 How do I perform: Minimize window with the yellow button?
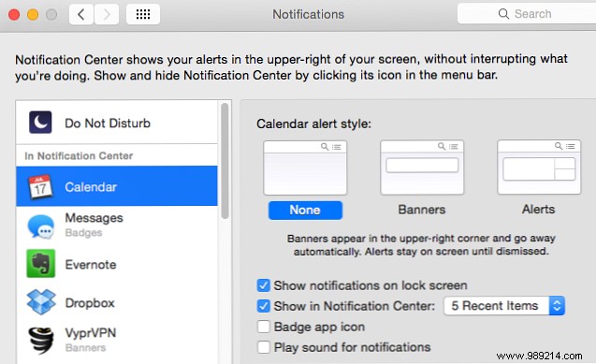point(33,15)
